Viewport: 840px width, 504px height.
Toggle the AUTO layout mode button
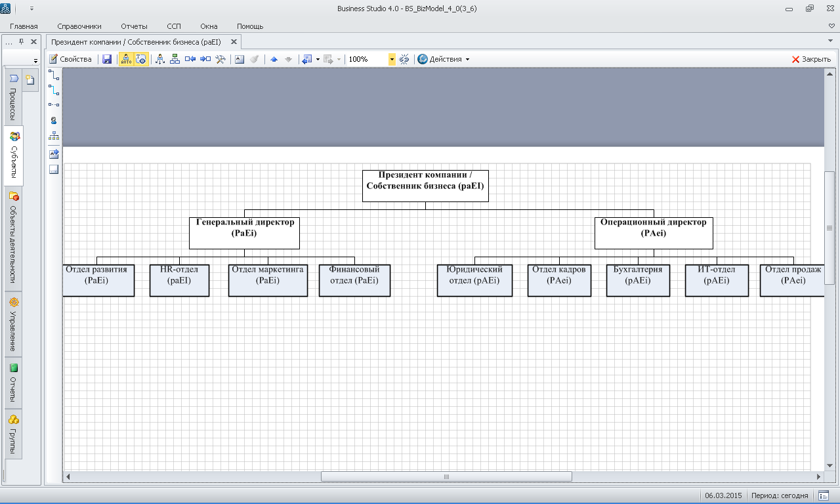[x=126, y=59]
